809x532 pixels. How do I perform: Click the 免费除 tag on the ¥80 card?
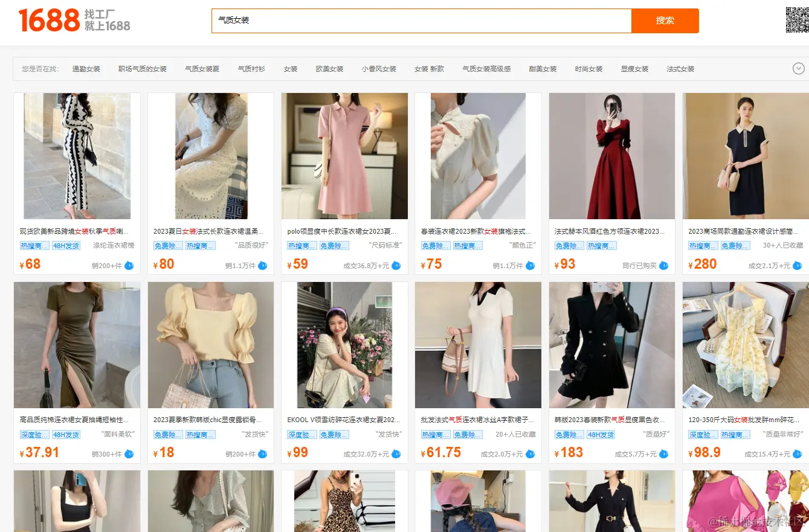(x=168, y=246)
